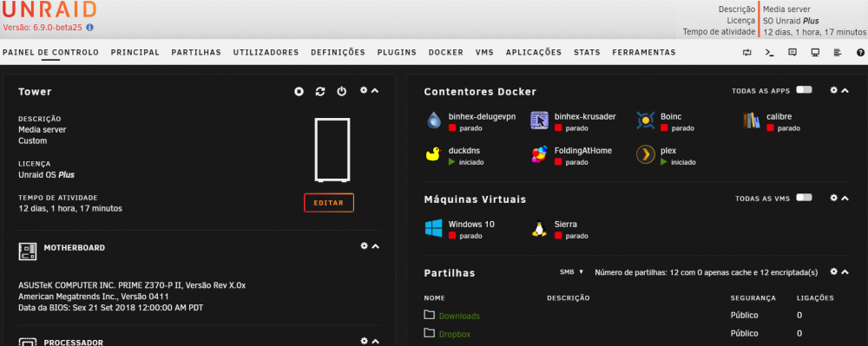Viewport: 868px width, 346px height.
Task: Open the Partilhas menu tab
Action: coord(196,53)
